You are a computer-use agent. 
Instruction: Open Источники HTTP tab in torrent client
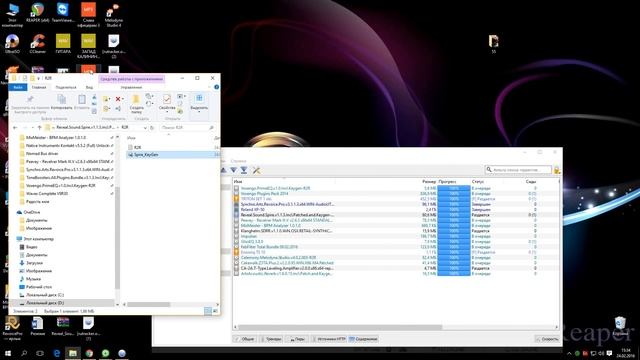coord(329,339)
